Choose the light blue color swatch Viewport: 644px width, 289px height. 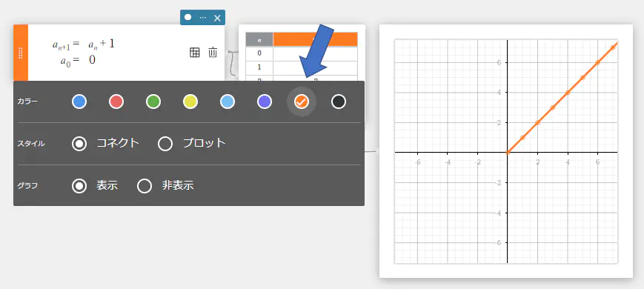click(x=227, y=102)
